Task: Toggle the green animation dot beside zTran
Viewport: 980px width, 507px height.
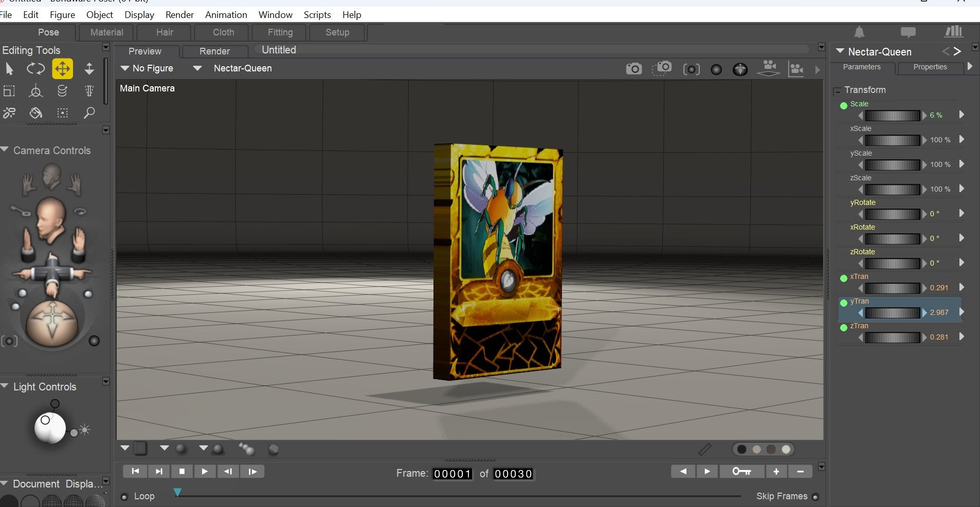Action: (844, 328)
